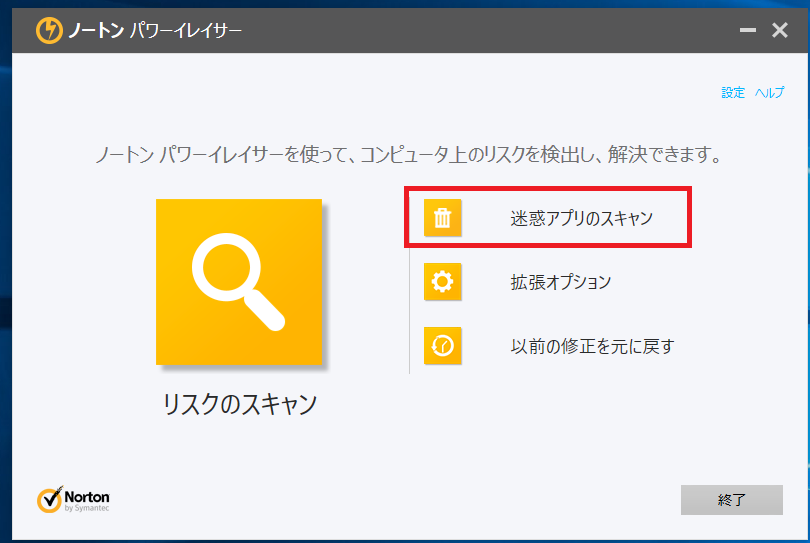Minimize the Norton Power Eraser window
The image size is (810, 543).
(x=747, y=30)
